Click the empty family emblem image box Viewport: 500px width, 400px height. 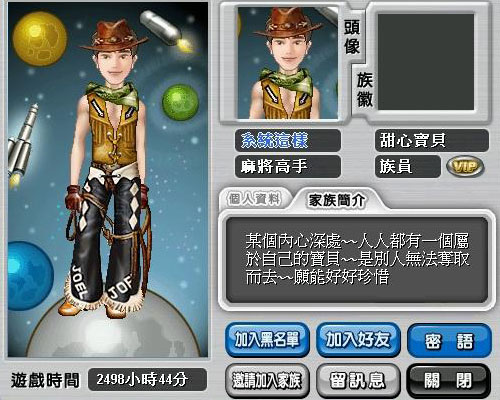click(x=426, y=62)
